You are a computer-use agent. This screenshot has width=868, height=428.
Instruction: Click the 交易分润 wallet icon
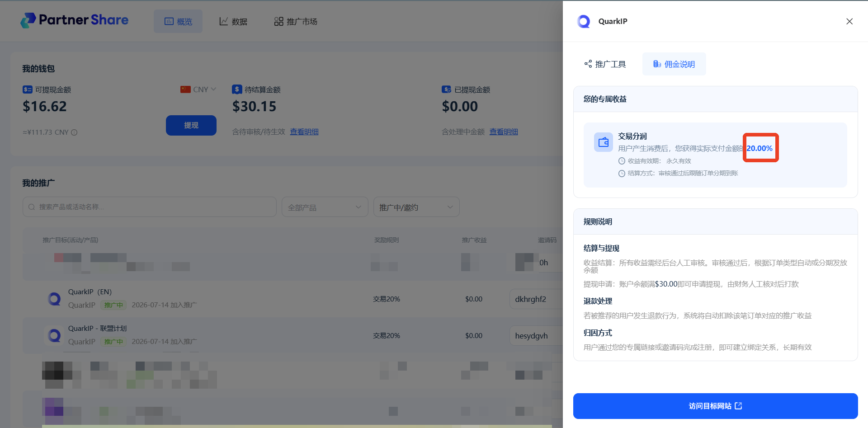604,142
